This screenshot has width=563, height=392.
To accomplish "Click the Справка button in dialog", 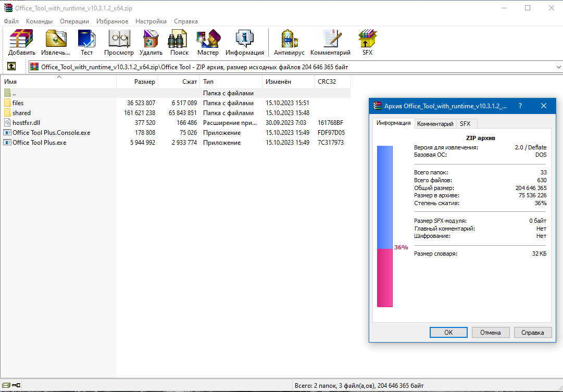I will (x=532, y=333).
